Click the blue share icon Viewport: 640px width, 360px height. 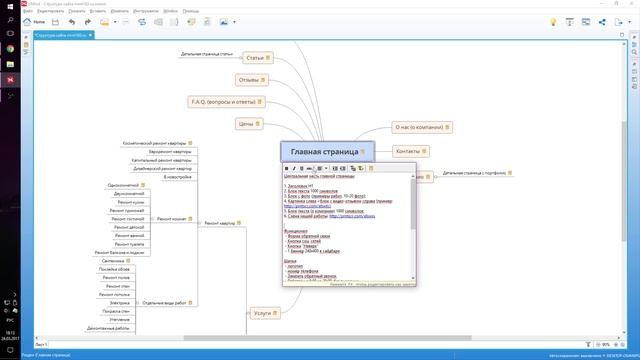tap(602, 22)
